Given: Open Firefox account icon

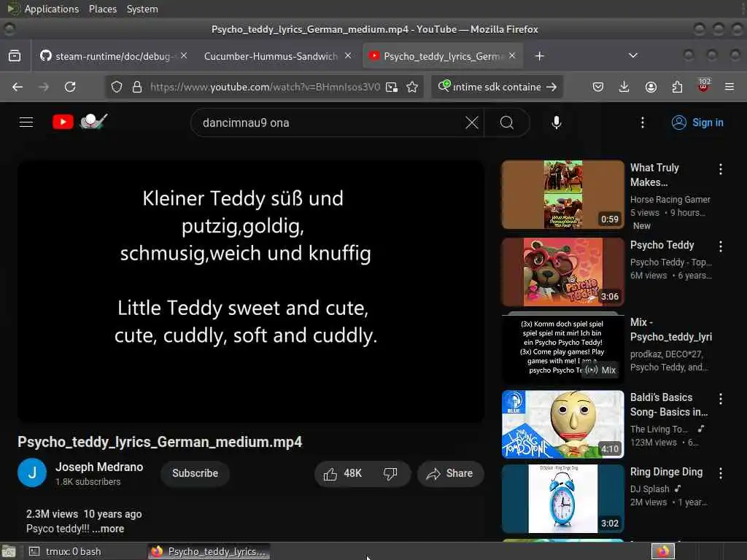Looking at the screenshot, I should pyautogui.click(x=651, y=87).
